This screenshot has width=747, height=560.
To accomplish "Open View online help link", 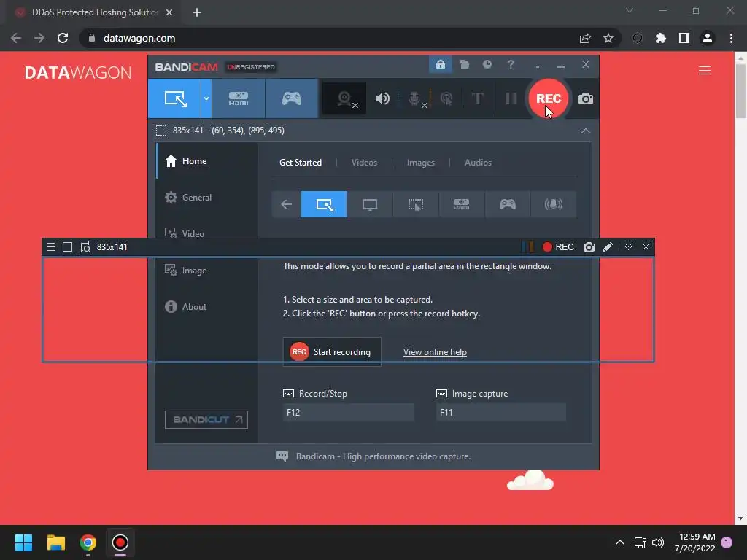I will point(435,352).
